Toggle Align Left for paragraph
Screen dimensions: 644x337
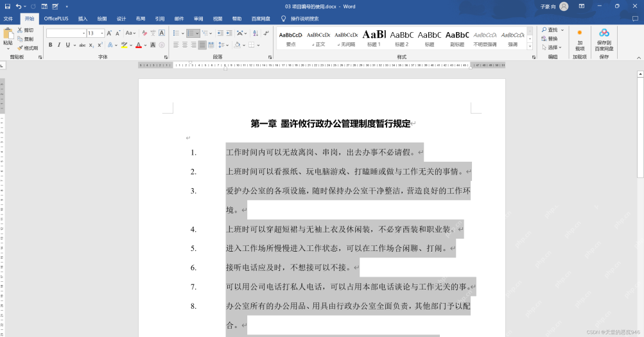point(176,45)
